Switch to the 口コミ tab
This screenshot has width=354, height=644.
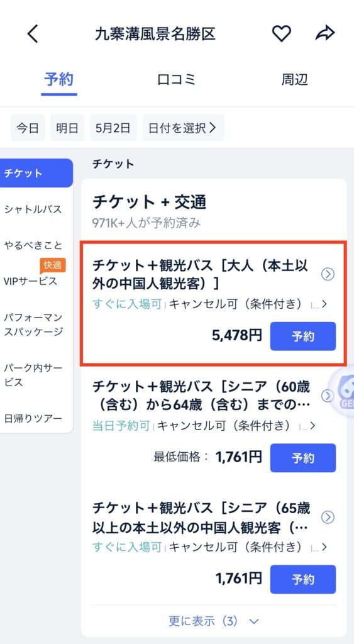(x=177, y=80)
